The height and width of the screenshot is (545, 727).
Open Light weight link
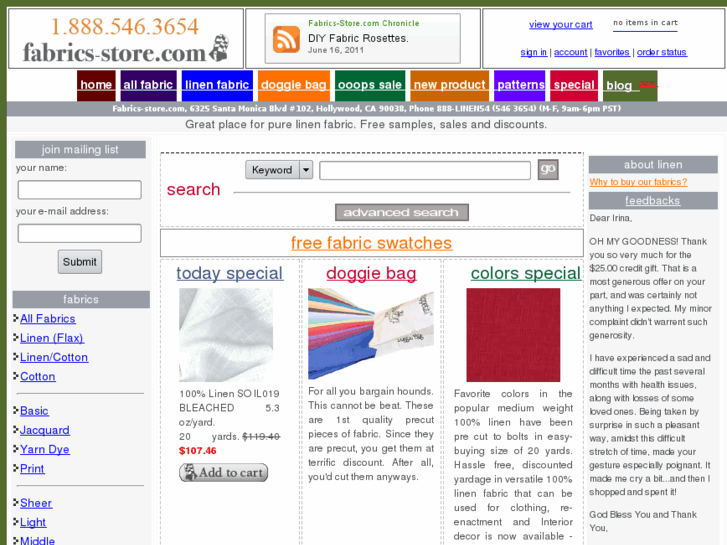tap(33, 522)
